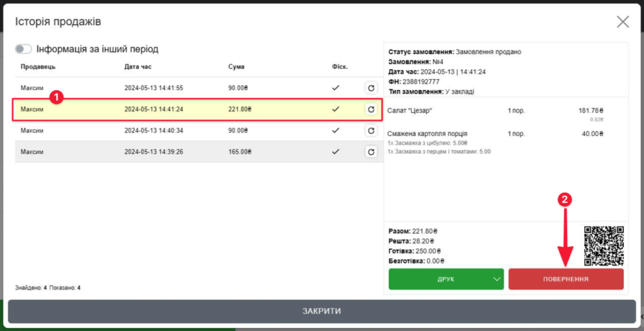
Task: Sort by Продавець column header
Action: coord(38,67)
